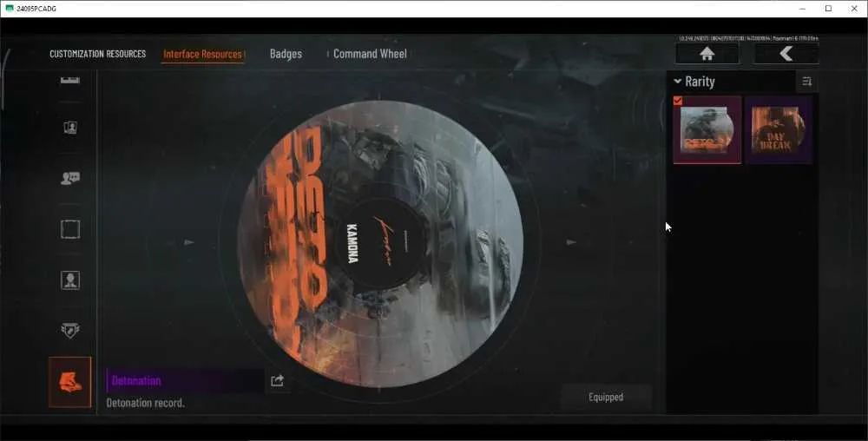Viewport: 868px width, 441px height.
Task: Expand the Rarity filter dropdown
Action: tap(694, 82)
